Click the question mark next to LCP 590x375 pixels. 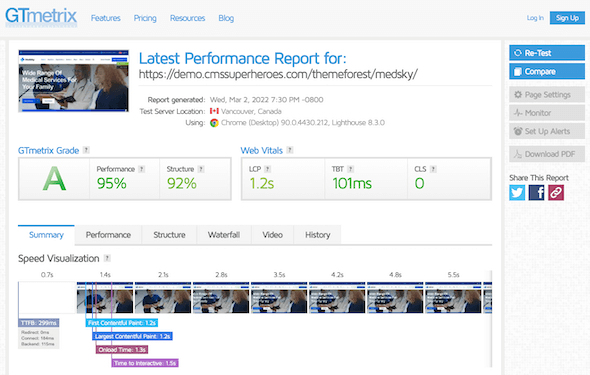pyautogui.click(x=268, y=169)
